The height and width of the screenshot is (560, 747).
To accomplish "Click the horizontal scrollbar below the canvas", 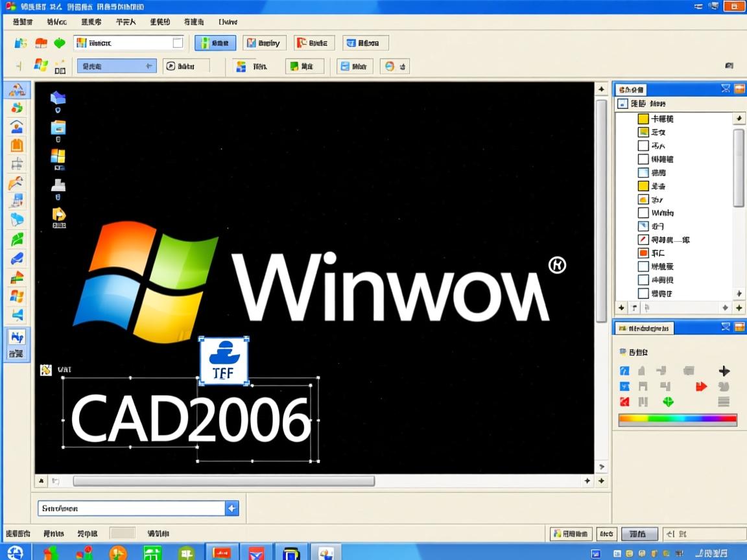I will (224, 480).
